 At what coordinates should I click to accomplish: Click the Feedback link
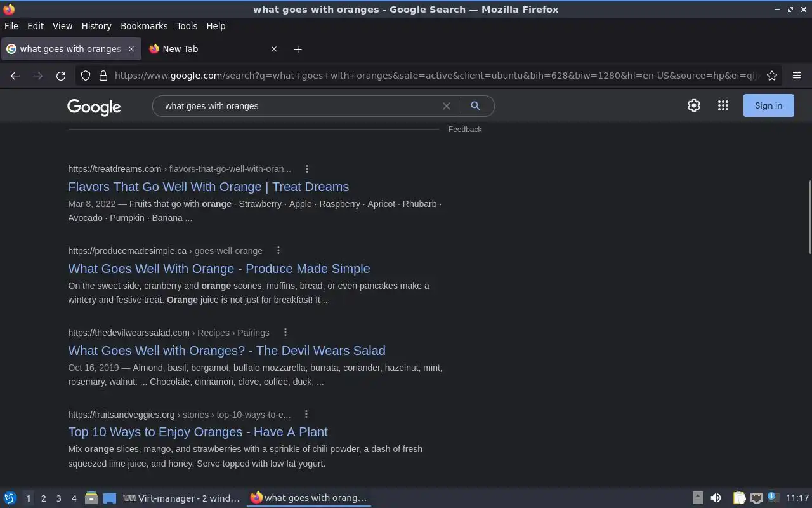465,130
